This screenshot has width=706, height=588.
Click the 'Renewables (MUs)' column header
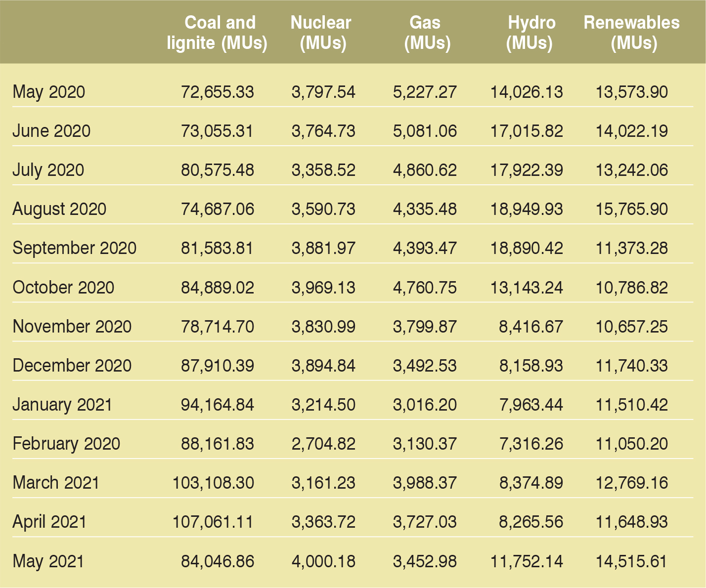[x=632, y=33]
